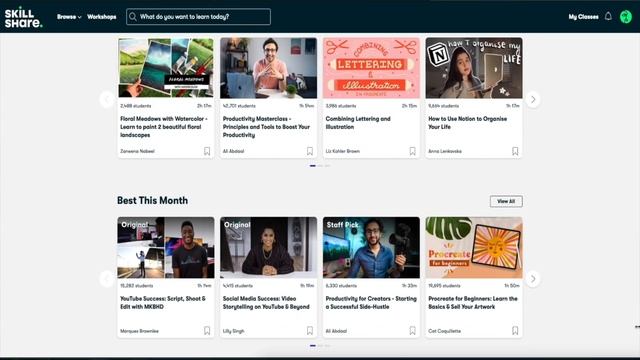Open the notifications bell
Screen dimensions: 640x360
pyautogui.click(x=608, y=16)
